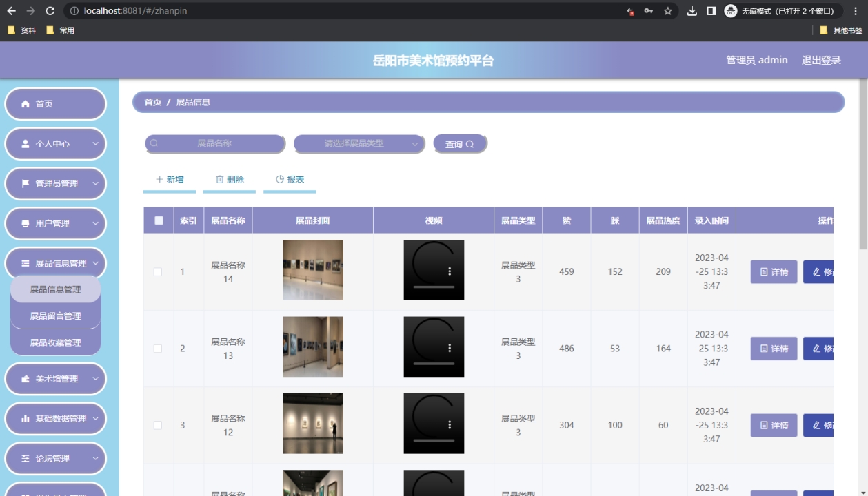Screen dimensions: 868x496
Task: Open the 报表 button
Action: click(x=290, y=179)
